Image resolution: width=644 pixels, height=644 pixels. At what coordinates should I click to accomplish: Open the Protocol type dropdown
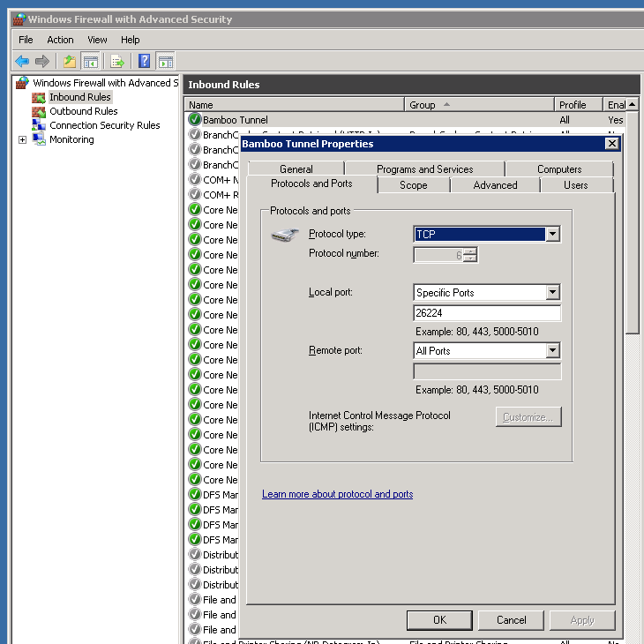point(552,235)
